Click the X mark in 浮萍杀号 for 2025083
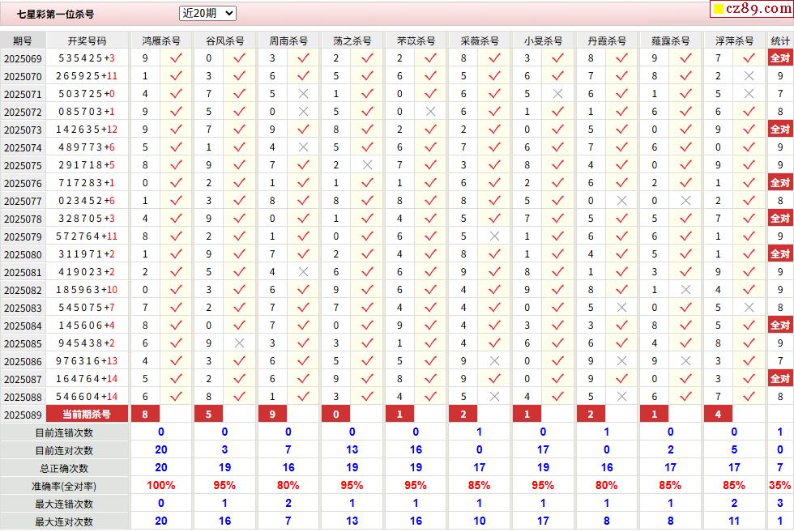This screenshot has width=794, height=532. coord(749,307)
